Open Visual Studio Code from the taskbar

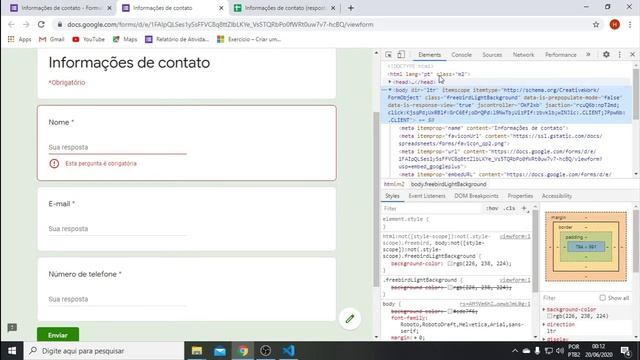point(289,351)
